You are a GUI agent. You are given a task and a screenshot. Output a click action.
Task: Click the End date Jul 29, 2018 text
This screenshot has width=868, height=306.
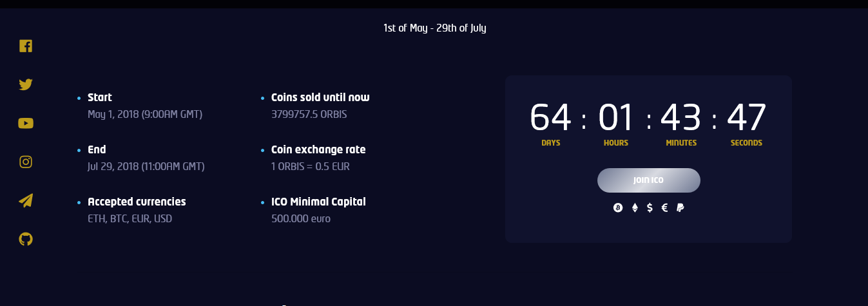tap(146, 166)
